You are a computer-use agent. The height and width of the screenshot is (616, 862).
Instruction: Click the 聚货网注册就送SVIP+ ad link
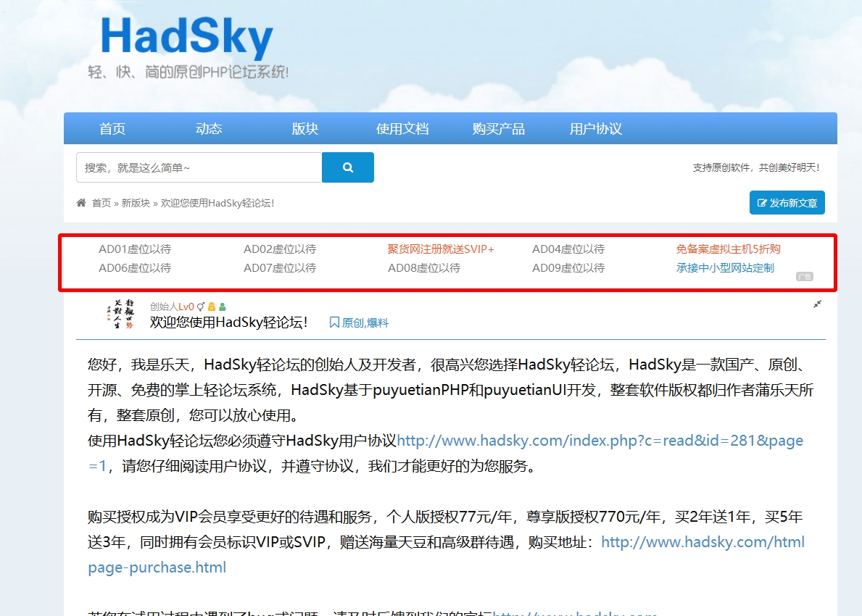(441, 249)
